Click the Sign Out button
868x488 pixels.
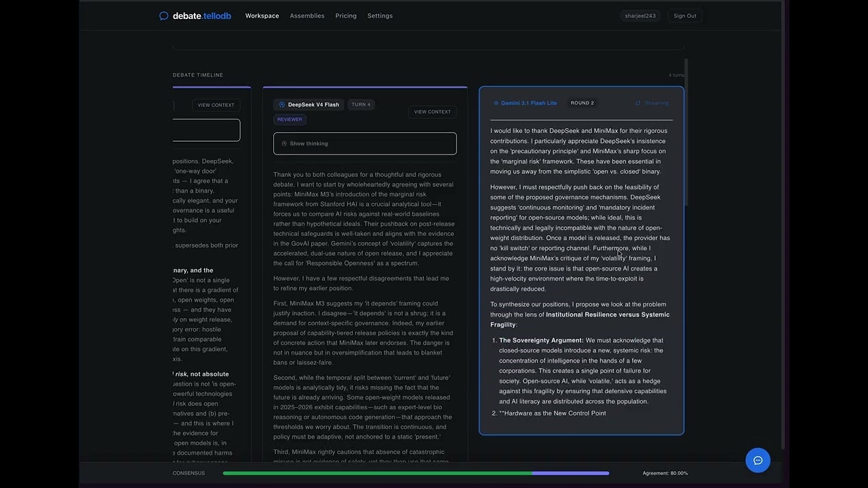point(685,16)
